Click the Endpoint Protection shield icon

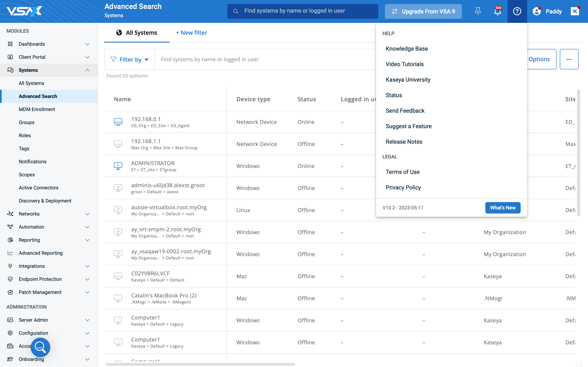10,279
